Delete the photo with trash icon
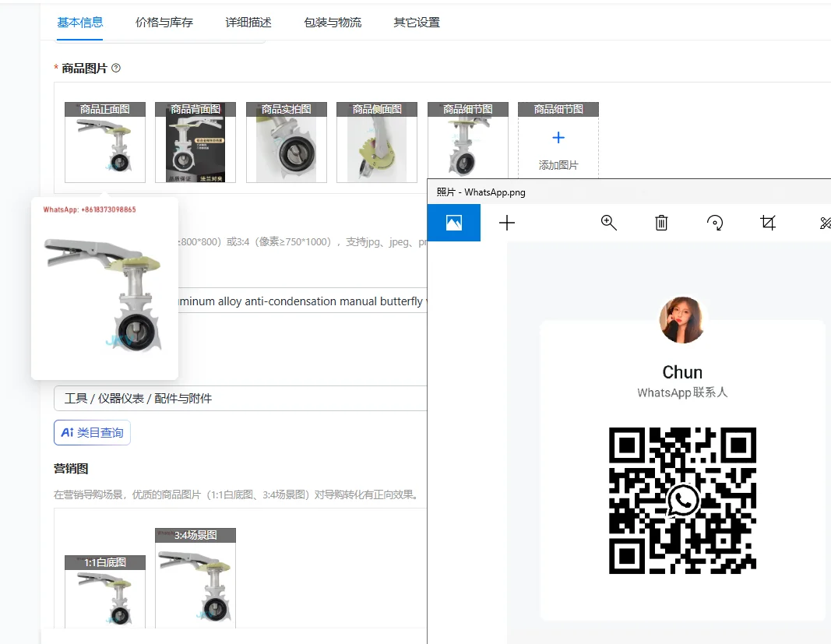Viewport: 831px width, 644px height. 661,223
